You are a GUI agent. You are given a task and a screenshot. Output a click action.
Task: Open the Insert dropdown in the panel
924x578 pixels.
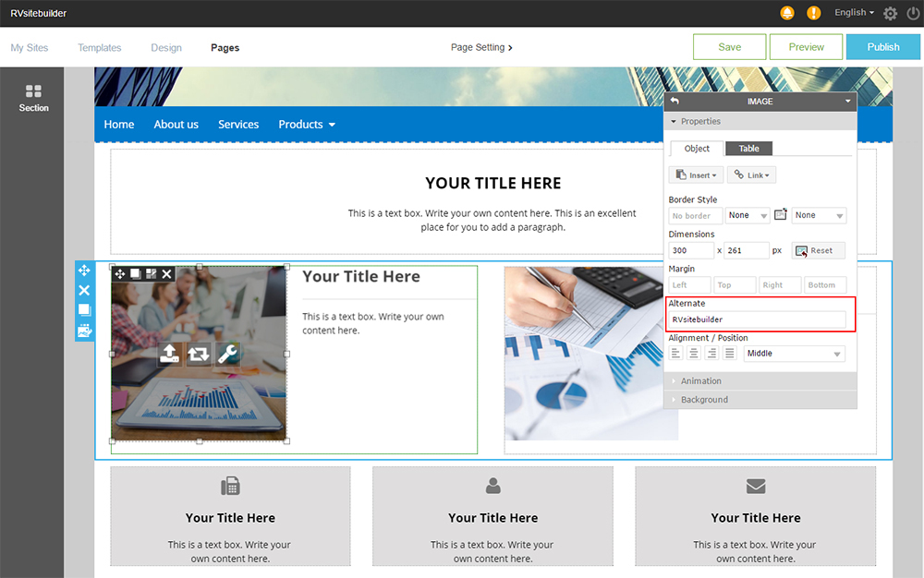point(695,175)
